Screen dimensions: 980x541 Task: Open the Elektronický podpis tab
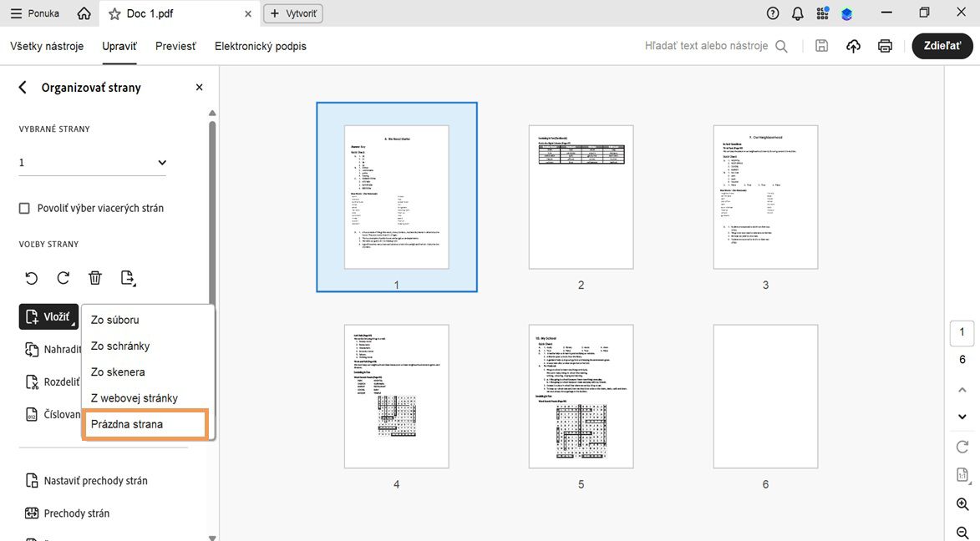click(x=261, y=46)
